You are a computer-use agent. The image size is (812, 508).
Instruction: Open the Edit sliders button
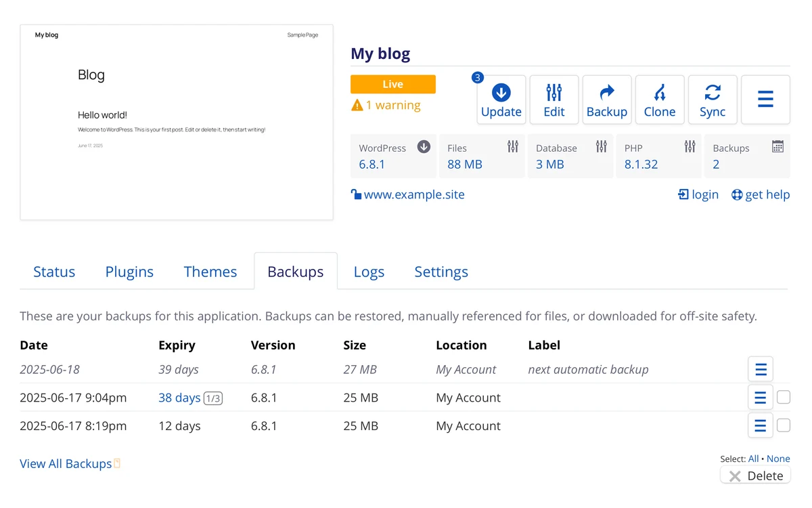[x=554, y=100]
